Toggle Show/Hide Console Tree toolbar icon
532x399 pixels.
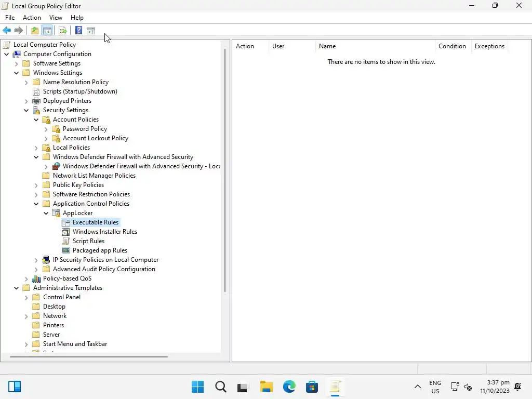pos(47,31)
